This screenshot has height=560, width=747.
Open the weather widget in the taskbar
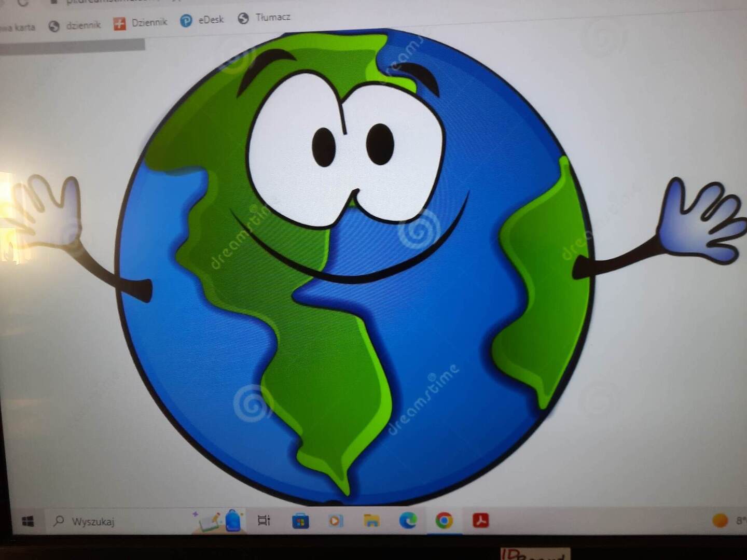pyautogui.click(x=729, y=520)
